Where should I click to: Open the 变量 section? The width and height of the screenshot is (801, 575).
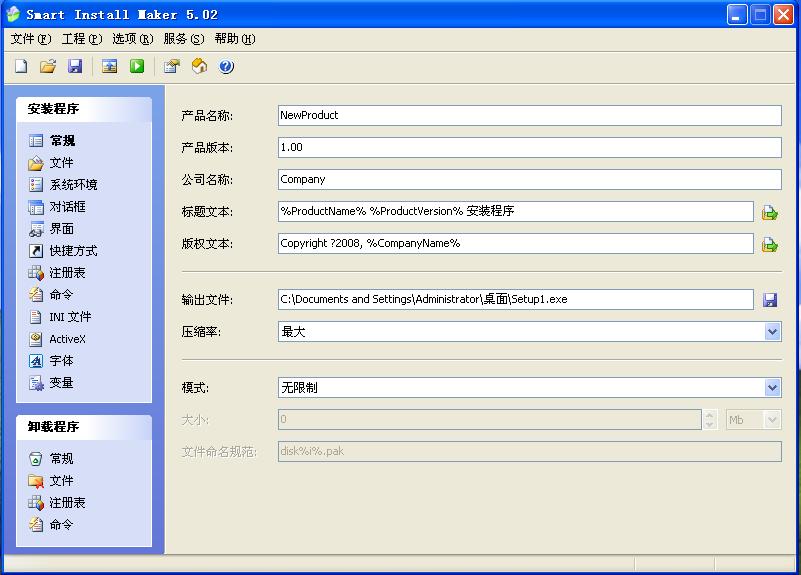(x=51, y=382)
